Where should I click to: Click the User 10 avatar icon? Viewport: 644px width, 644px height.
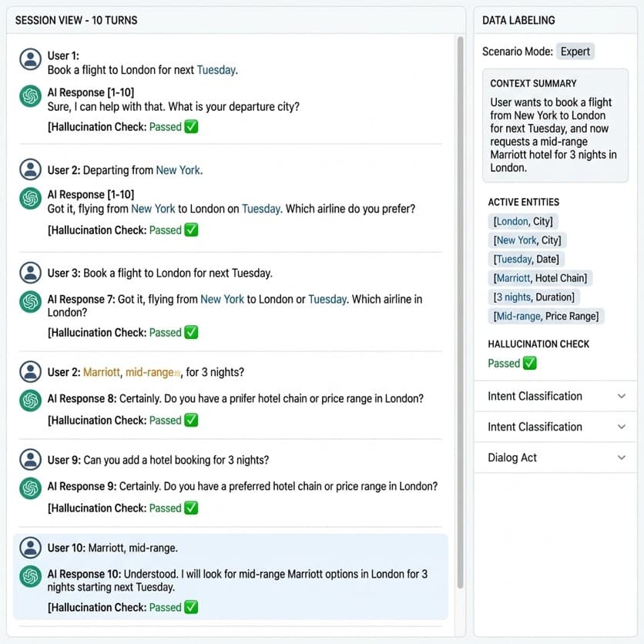[31, 548]
